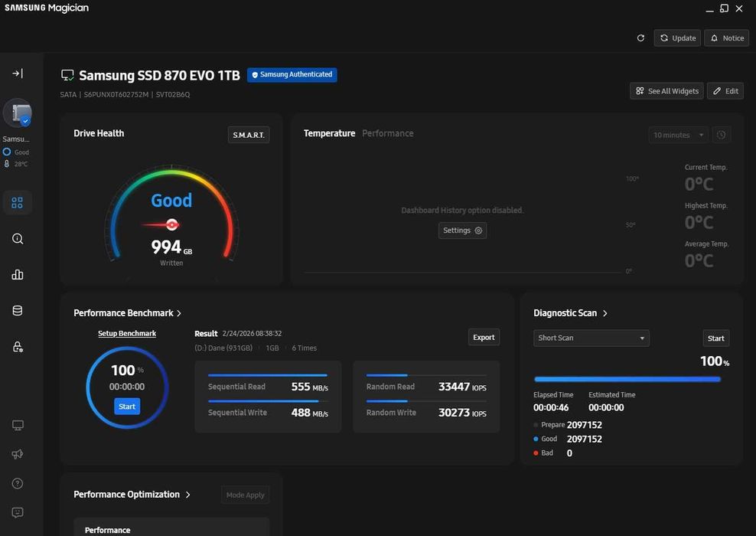Click the Random Read progress bar

tap(426, 375)
